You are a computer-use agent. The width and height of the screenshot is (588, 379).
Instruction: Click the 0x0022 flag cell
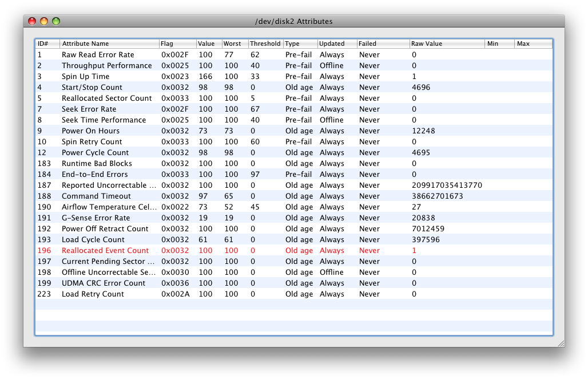tap(175, 207)
